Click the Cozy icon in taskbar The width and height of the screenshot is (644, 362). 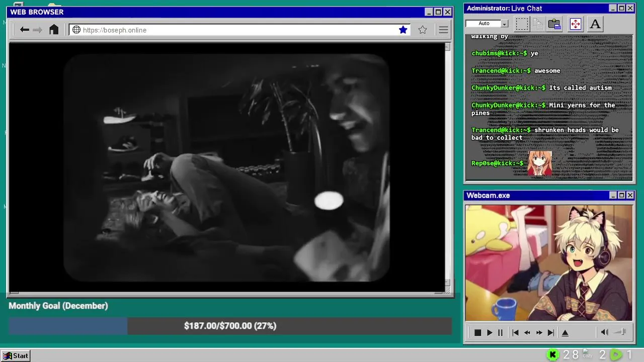click(x=587, y=354)
